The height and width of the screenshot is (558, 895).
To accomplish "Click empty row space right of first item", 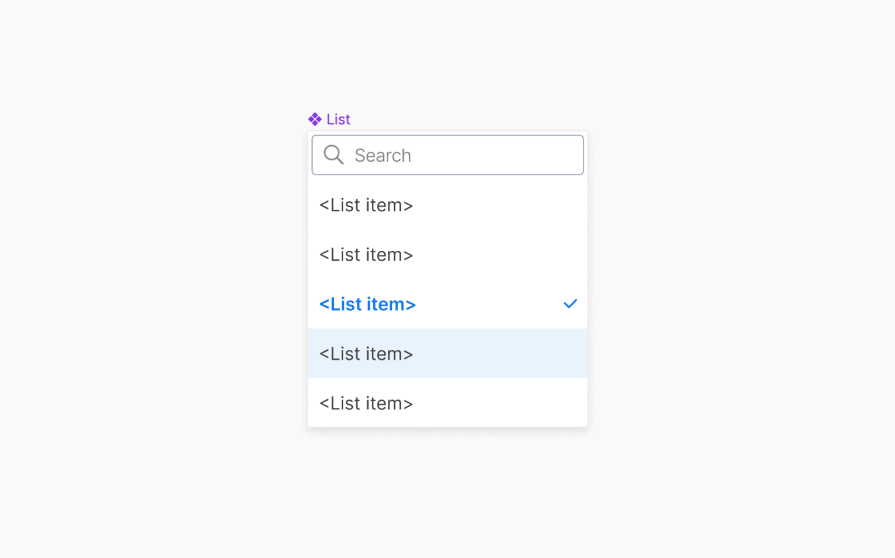I will pos(500,205).
